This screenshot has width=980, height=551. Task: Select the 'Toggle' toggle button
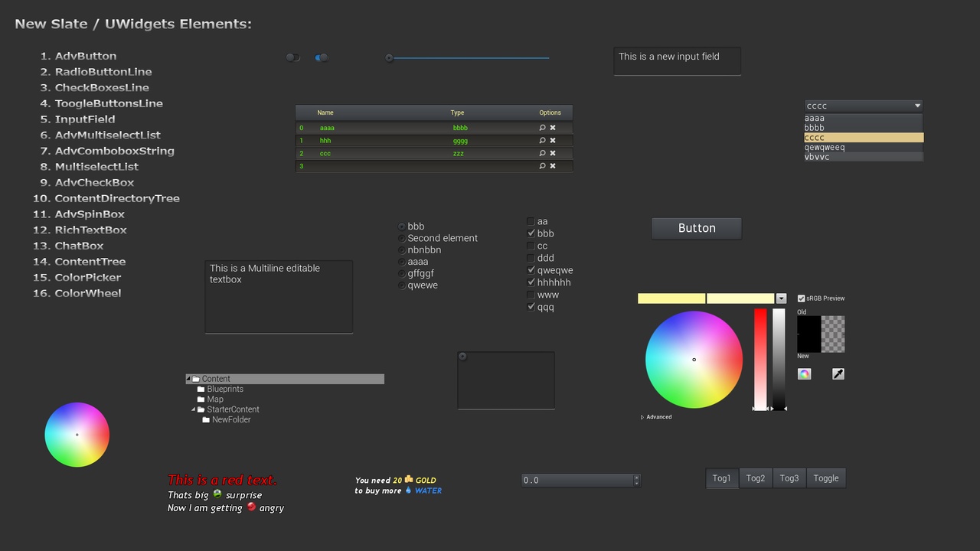(826, 478)
